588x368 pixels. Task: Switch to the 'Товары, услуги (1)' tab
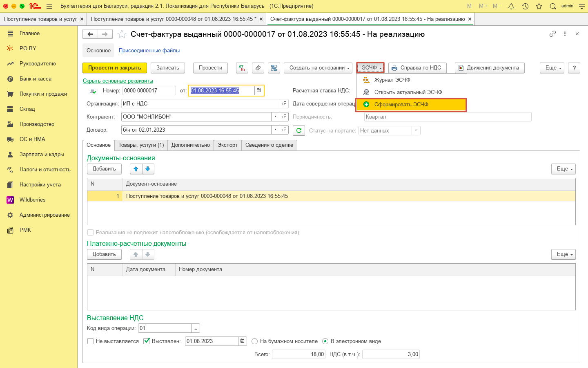click(x=141, y=145)
